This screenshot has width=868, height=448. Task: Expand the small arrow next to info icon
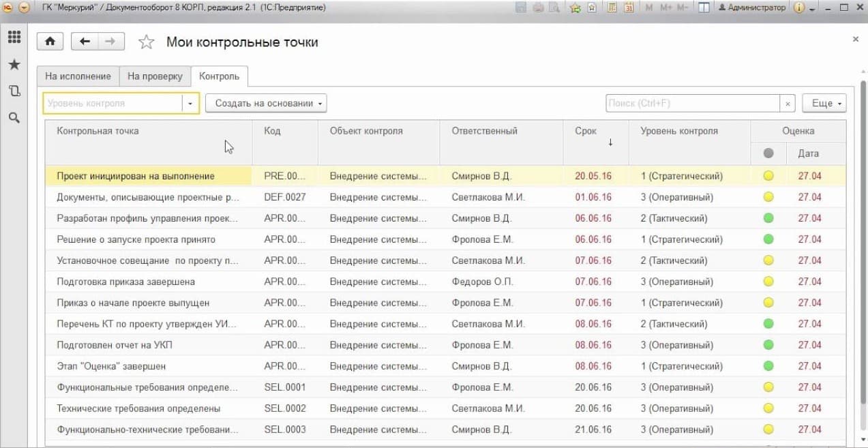(x=812, y=8)
